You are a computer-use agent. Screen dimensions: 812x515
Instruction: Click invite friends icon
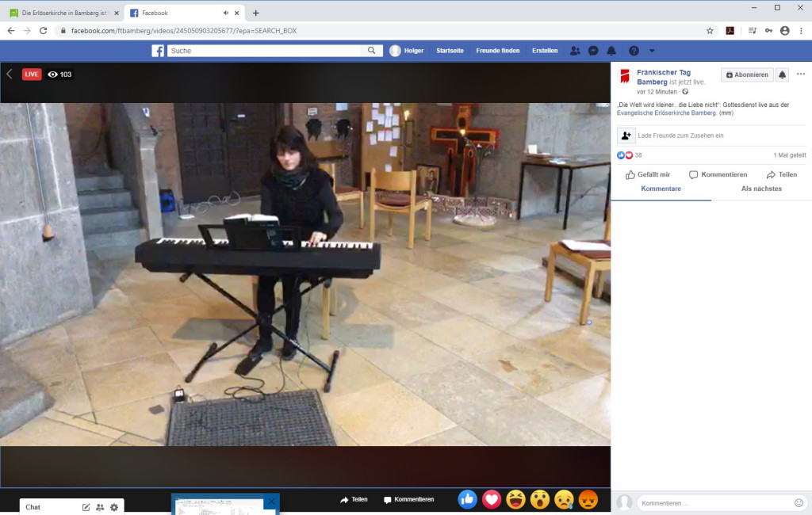(626, 135)
